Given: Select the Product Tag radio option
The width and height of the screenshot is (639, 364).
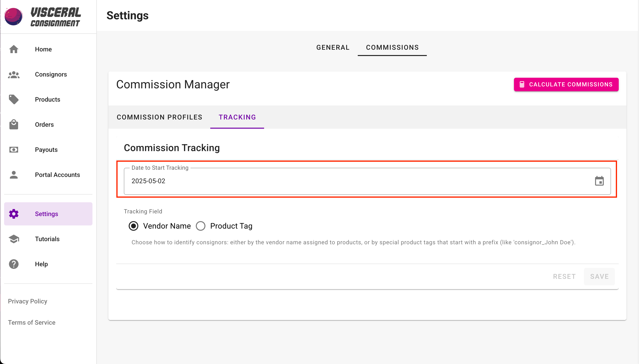Looking at the screenshot, I should (x=201, y=226).
